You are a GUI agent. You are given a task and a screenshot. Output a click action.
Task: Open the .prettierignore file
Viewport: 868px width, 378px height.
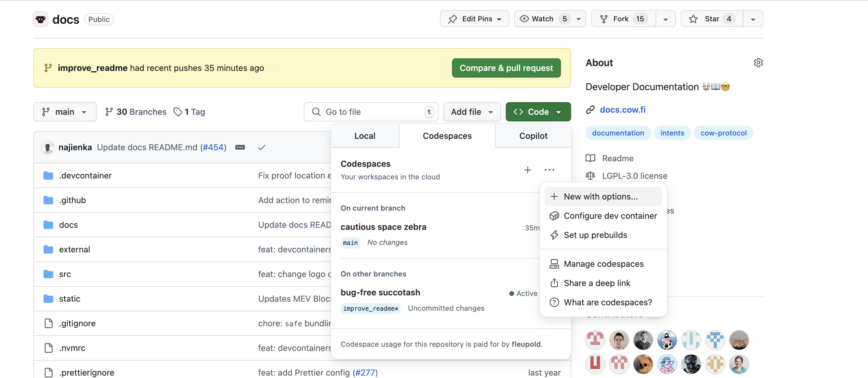tap(87, 373)
